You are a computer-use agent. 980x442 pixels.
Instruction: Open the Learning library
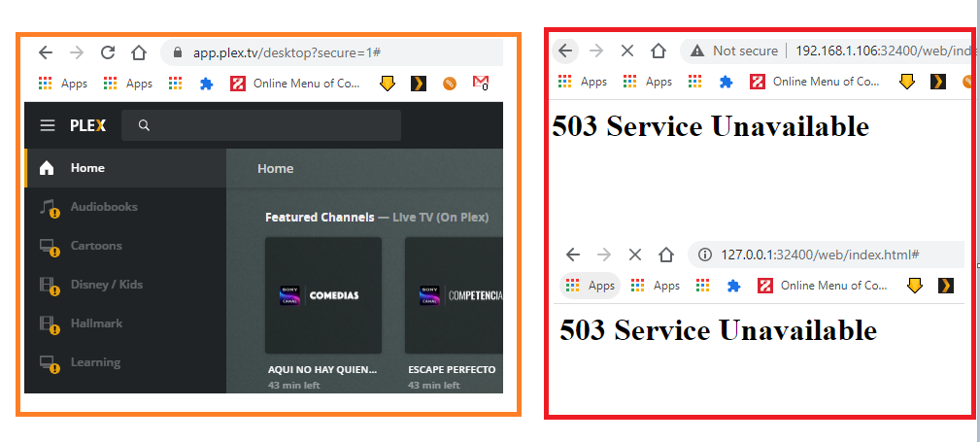click(125, 362)
